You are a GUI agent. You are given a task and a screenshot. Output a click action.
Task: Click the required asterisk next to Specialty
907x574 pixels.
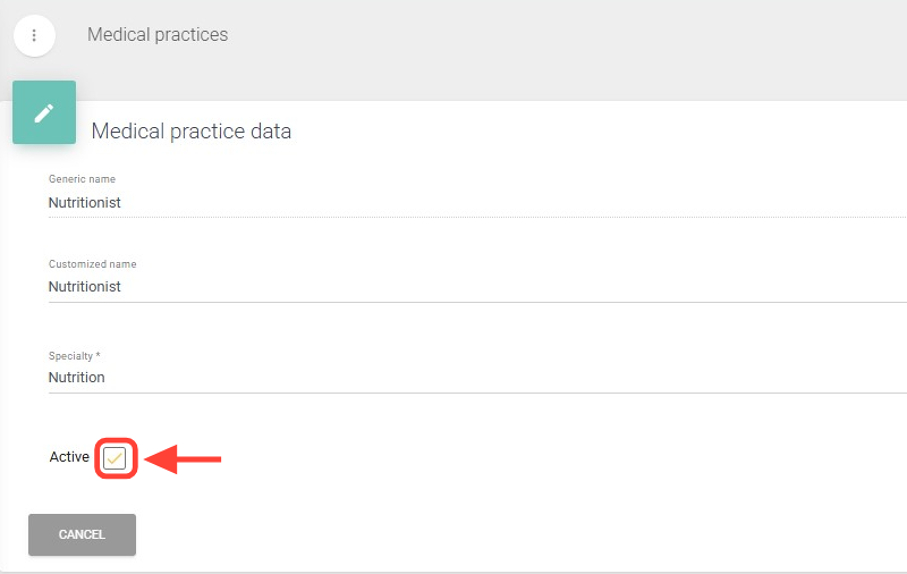pyautogui.click(x=98, y=356)
